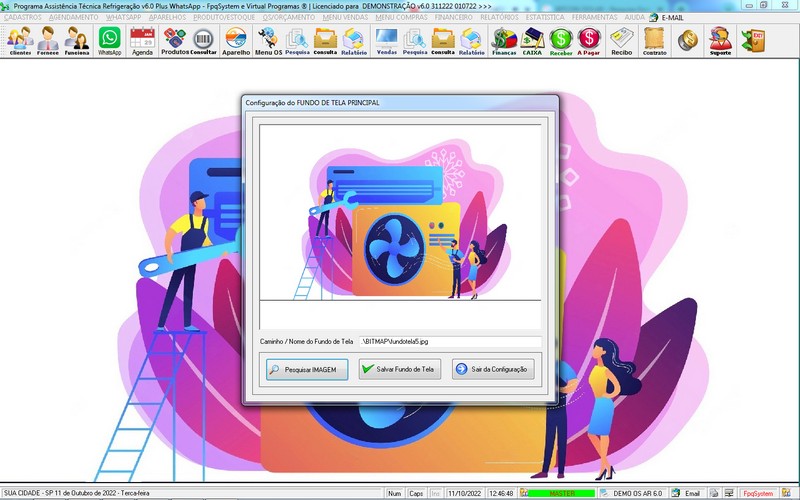Click the Email status bar entry
800x500 pixels.
(x=688, y=493)
